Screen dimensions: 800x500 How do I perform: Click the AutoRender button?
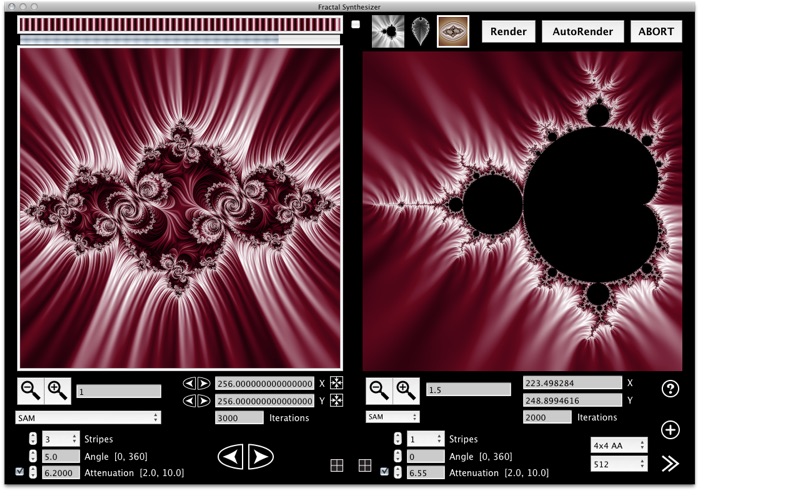[583, 31]
